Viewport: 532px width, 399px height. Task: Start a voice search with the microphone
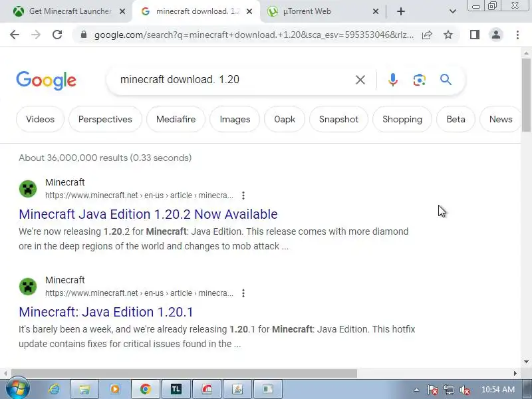(x=393, y=80)
